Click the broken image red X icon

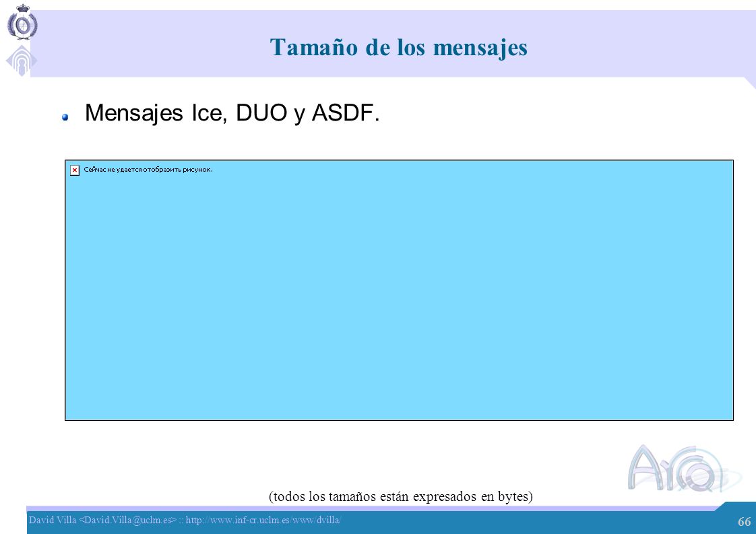point(75,170)
